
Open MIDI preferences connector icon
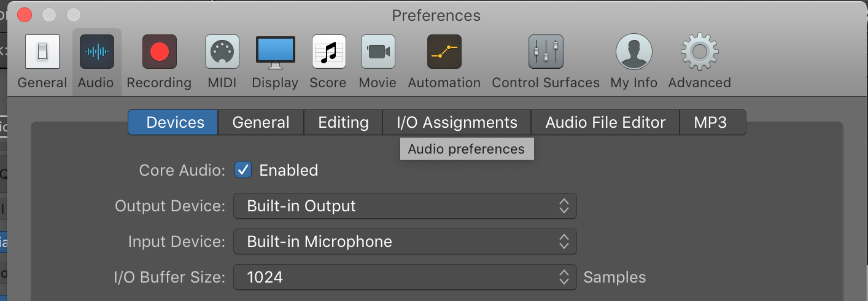point(222,52)
